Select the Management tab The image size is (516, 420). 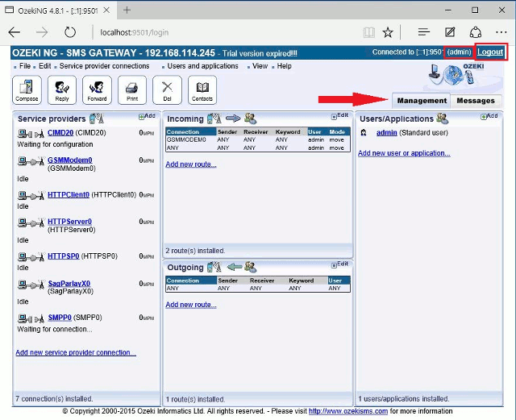point(422,101)
